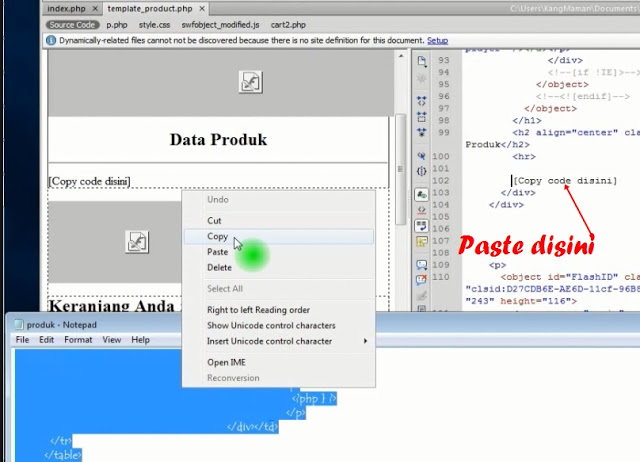Image resolution: width=640 pixels, height=462 pixels.
Task: Click the Show Code Navigator icon
Action: pyautogui.click(x=422, y=78)
